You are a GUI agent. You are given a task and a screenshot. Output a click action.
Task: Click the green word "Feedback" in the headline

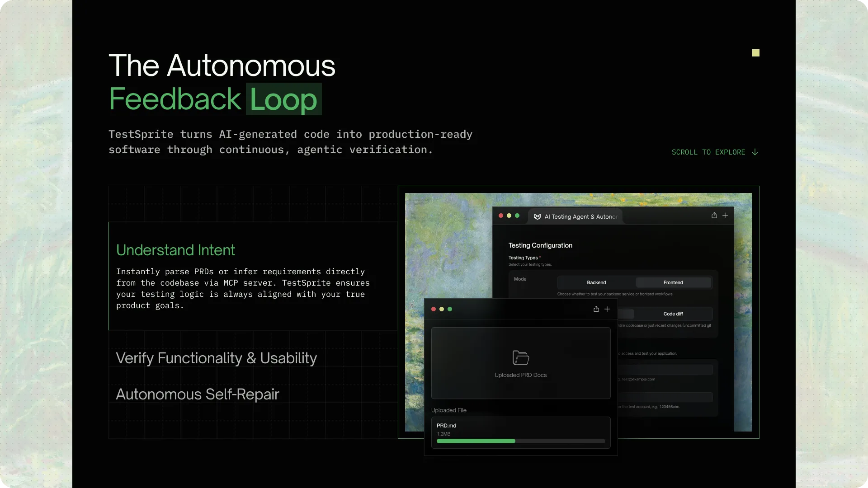coord(175,99)
